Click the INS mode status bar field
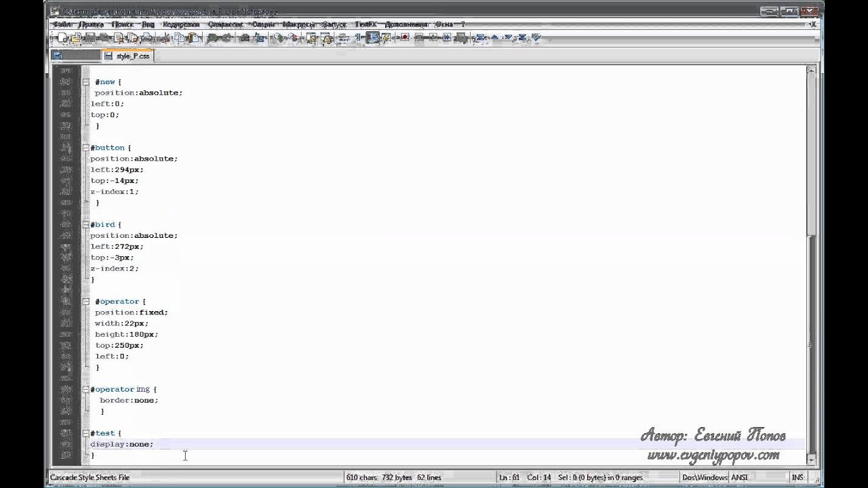The image size is (868, 488). point(797,478)
